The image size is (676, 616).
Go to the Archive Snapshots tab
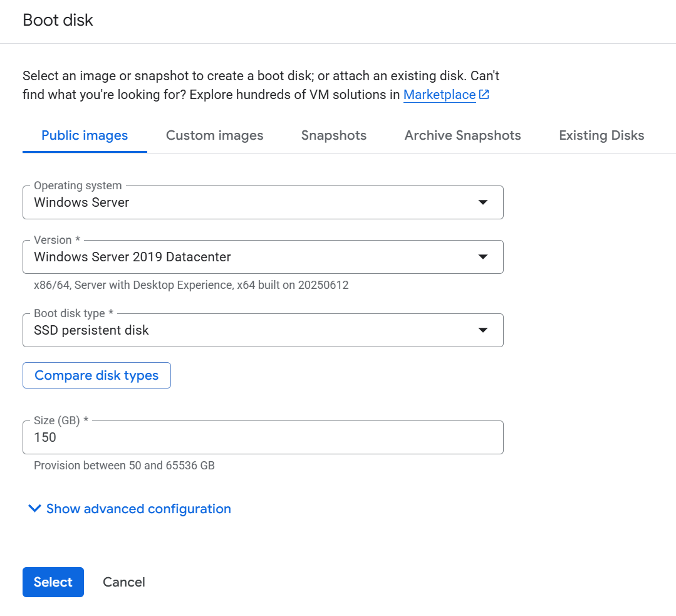462,135
